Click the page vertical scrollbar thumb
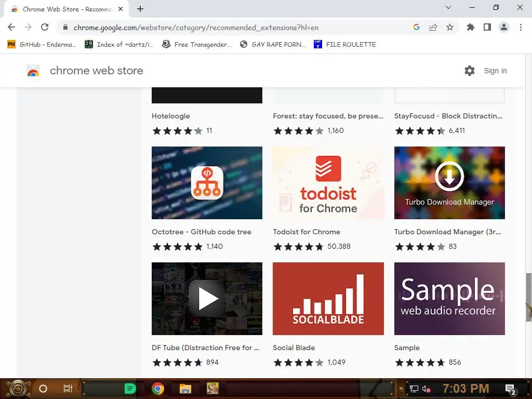The image size is (532, 399). tap(528, 297)
